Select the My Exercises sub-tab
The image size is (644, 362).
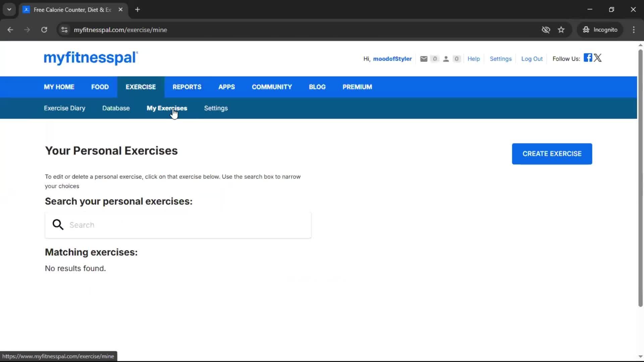coord(167,108)
